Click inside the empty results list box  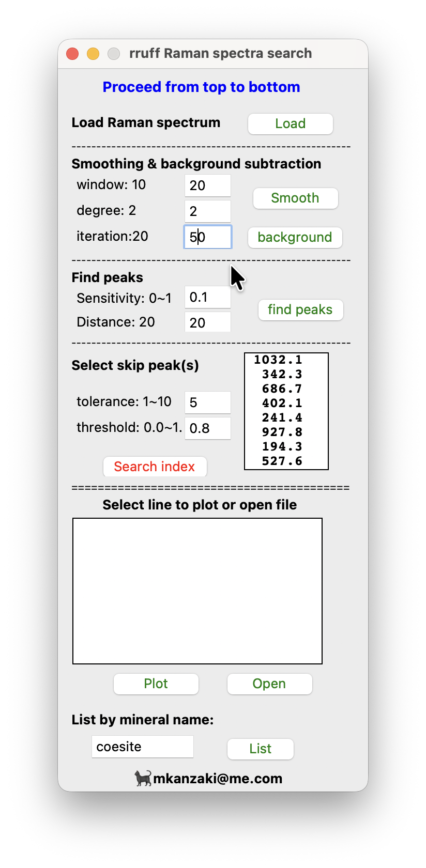[x=197, y=591]
